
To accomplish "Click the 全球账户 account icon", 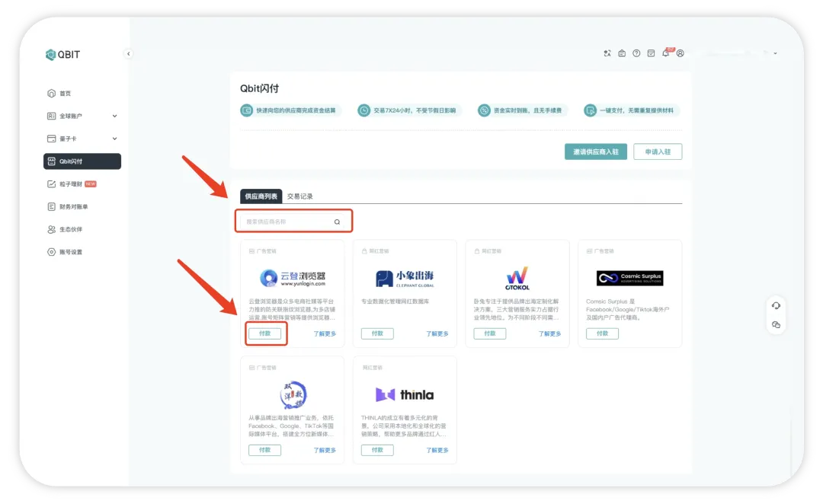I will [x=52, y=116].
